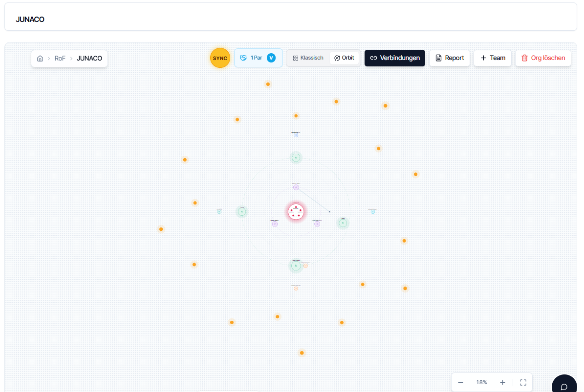Click orange dot nearest the SYNC button
Screen dimensions: 584x392
(x=268, y=84)
